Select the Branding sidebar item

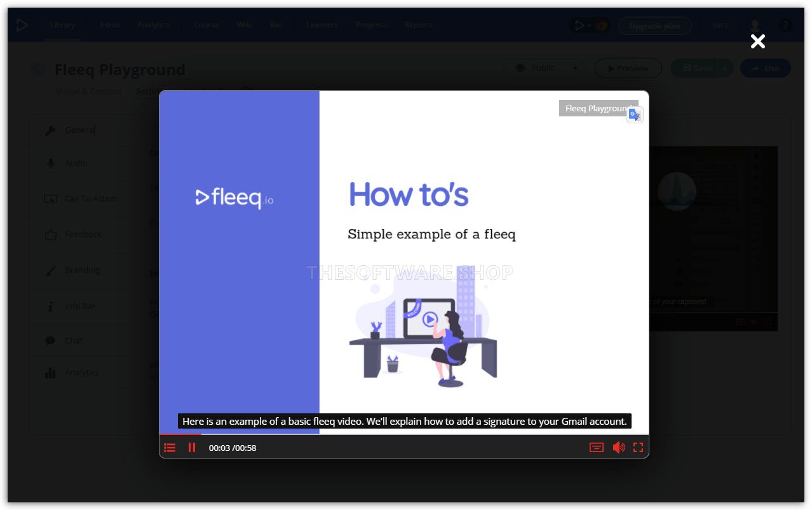pos(82,270)
